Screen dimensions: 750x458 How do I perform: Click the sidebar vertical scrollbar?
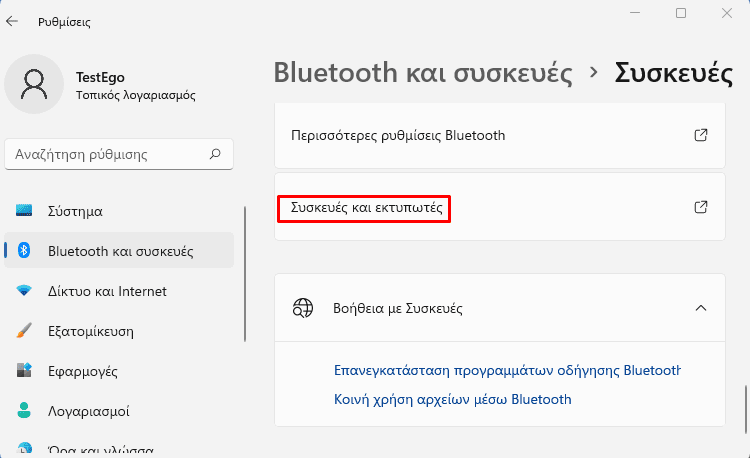pos(245,274)
